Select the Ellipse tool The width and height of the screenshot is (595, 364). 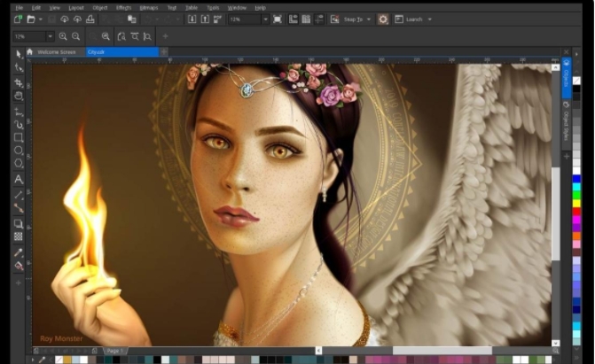pos(19,151)
